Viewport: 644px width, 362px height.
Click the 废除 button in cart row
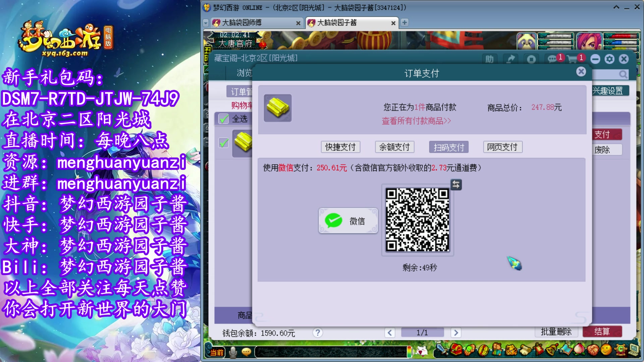pyautogui.click(x=607, y=149)
